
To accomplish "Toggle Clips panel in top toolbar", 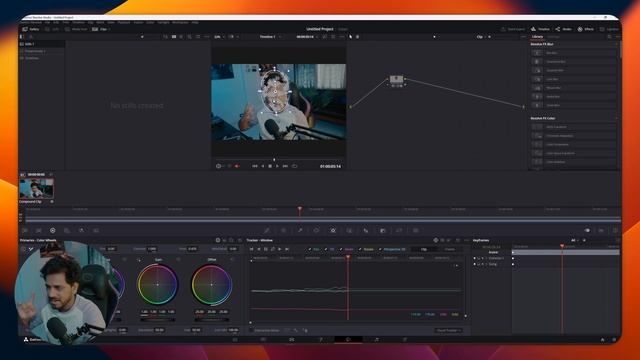I will (x=100, y=29).
